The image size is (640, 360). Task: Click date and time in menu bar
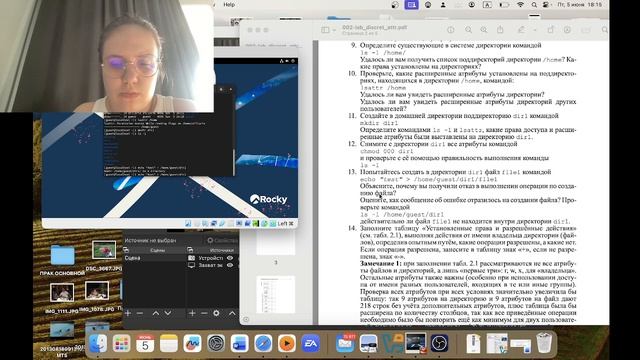pos(580,4)
